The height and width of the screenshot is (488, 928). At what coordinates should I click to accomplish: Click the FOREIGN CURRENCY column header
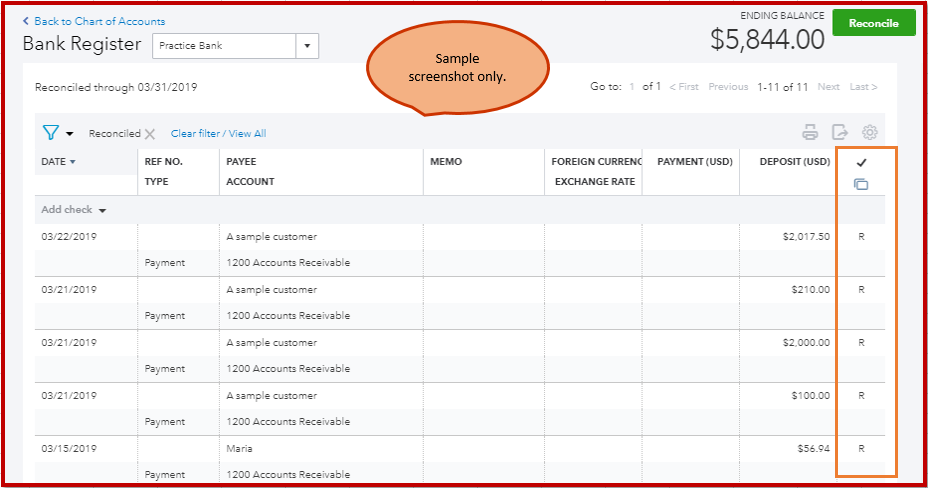tap(596, 161)
